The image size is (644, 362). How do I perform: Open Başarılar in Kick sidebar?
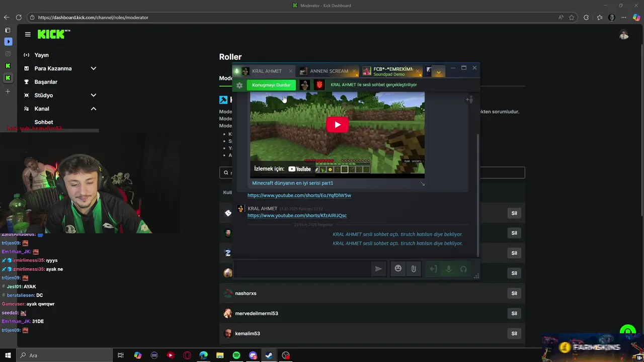(x=46, y=82)
